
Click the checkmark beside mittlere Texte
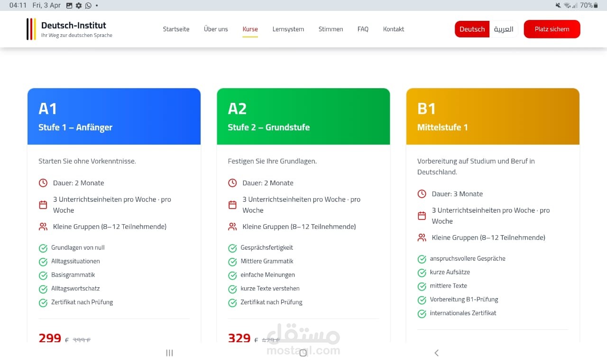[422, 286]
